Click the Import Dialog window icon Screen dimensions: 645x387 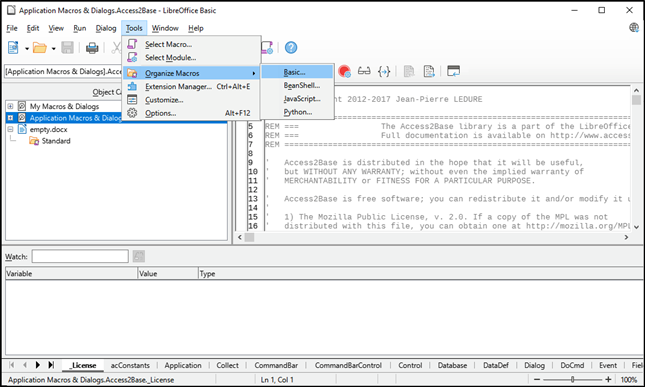(x=453, y=71)
